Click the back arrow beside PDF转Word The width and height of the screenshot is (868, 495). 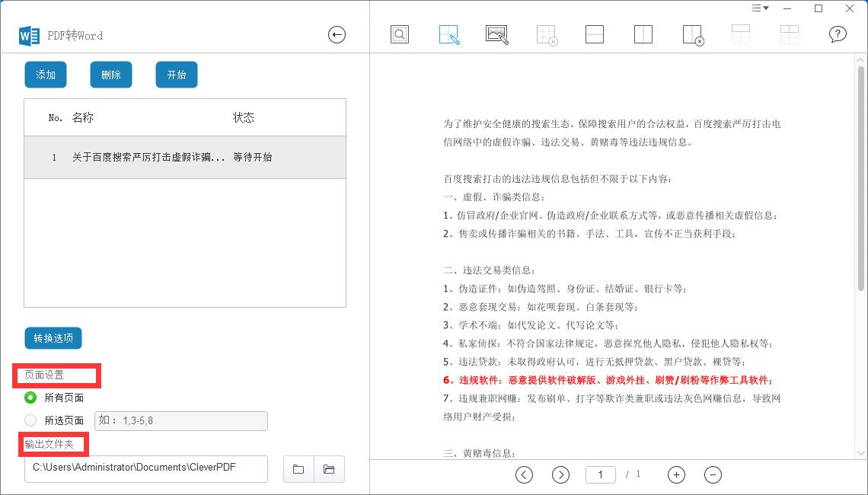point(337,35)
